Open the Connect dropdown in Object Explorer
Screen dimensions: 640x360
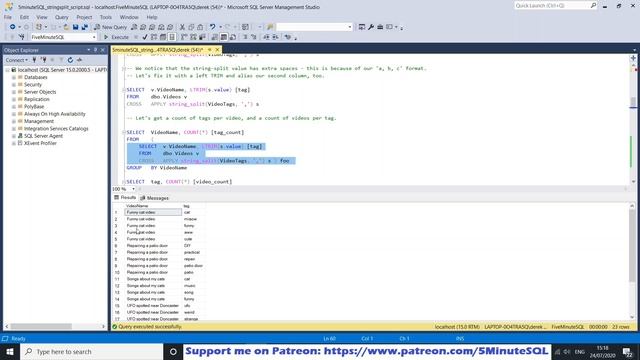click(x=17, y=60)
